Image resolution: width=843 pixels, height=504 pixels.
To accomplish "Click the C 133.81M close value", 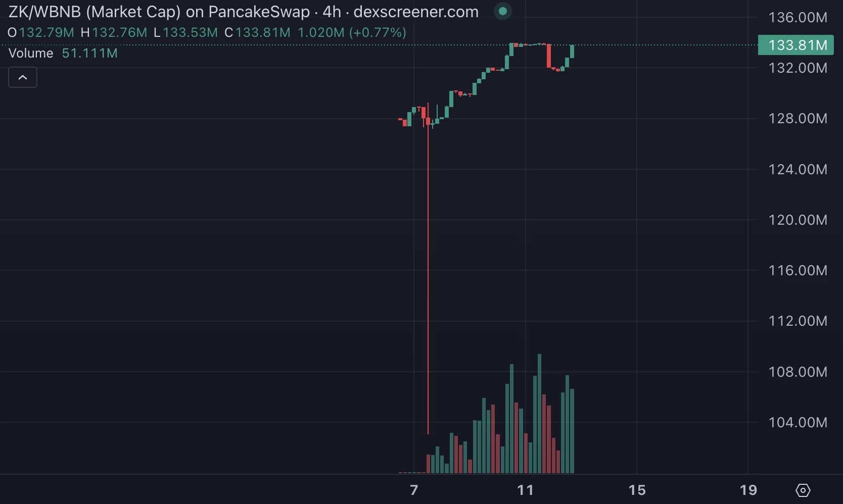I will tap(258, 33).
